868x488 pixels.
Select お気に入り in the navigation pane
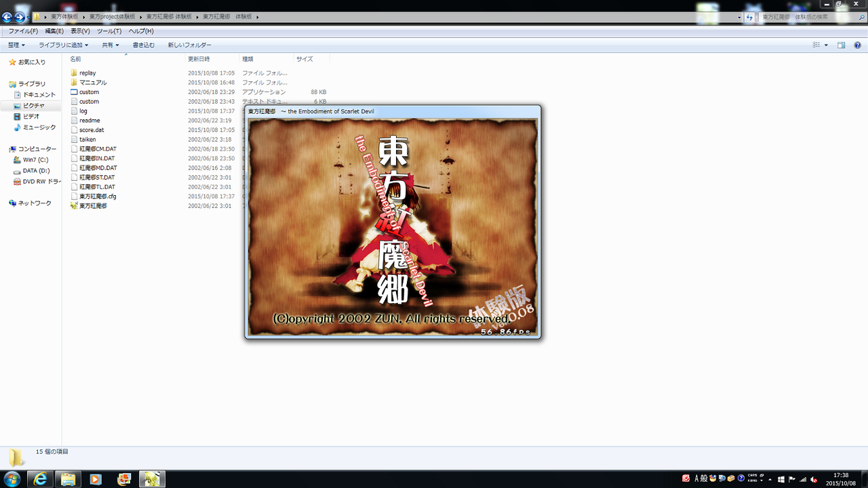point(32,62)
